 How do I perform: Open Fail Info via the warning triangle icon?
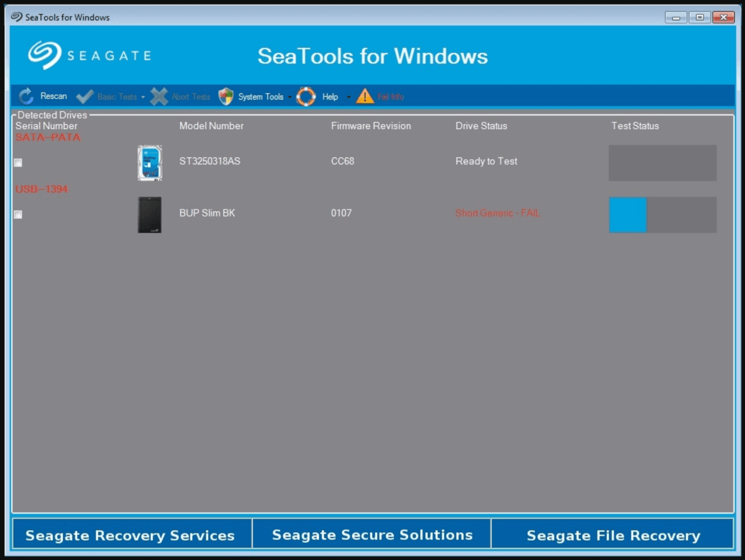(x=364, y=96)
